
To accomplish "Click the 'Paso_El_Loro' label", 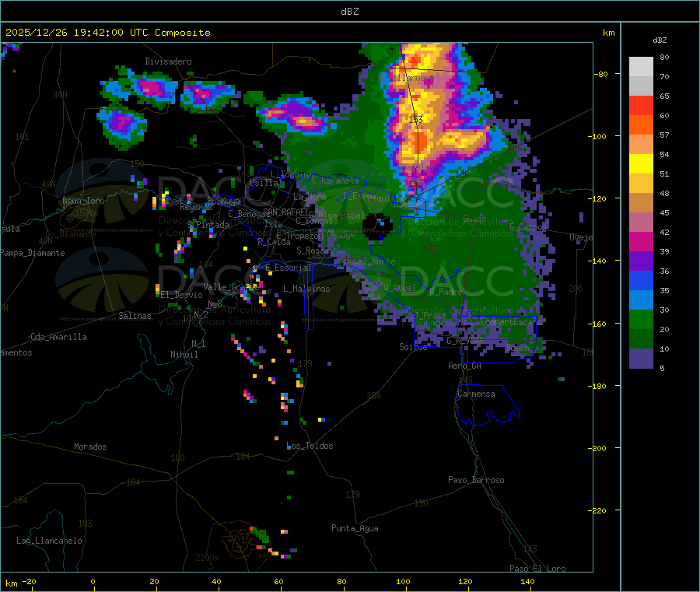I will click(537, 569).
